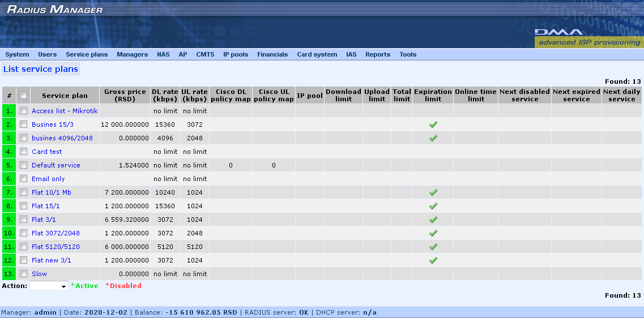Click expiration checkmark in Flat 10/1 Mb row
The image size is (644, 318).
click(433, 192)
